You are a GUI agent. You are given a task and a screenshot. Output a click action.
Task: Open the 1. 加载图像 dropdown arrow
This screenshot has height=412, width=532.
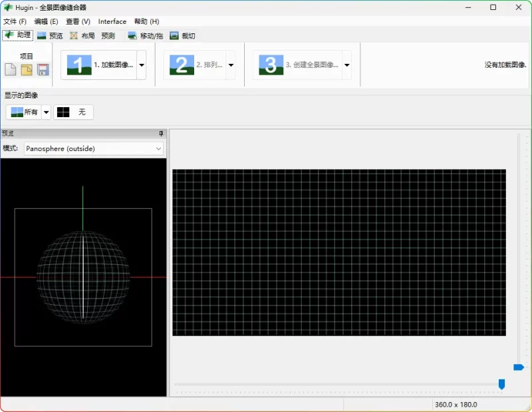click(x=141, y=65)
